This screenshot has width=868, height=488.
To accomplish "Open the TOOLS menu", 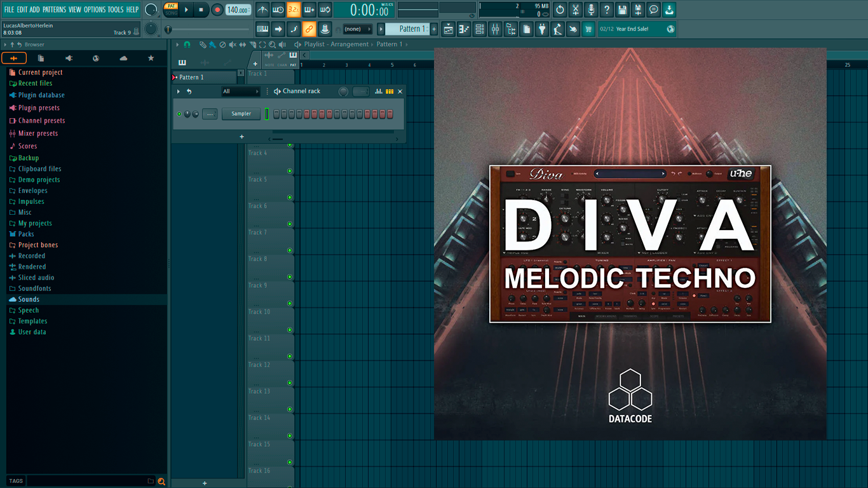I will click(x=116, y=10).
